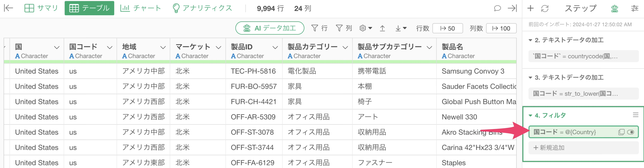Click the comment speech bubble icon
The image size is (644, 168).
coord(497,8)
